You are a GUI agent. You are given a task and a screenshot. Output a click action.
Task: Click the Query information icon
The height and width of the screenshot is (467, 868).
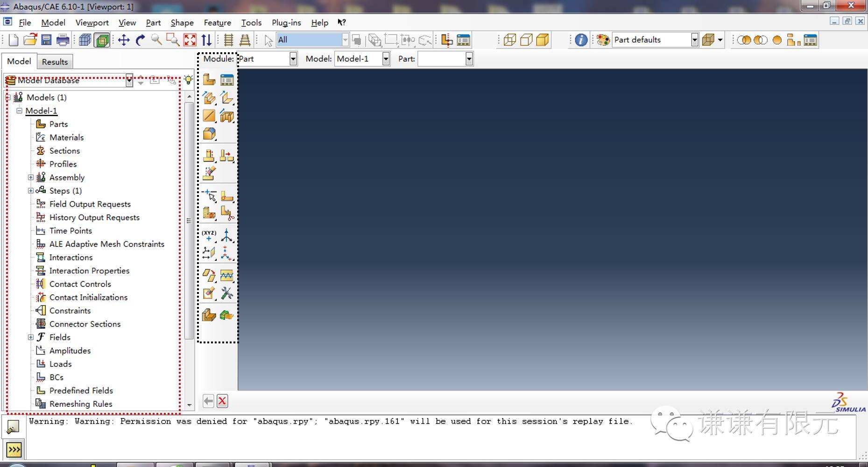click(x=581, y=40)
